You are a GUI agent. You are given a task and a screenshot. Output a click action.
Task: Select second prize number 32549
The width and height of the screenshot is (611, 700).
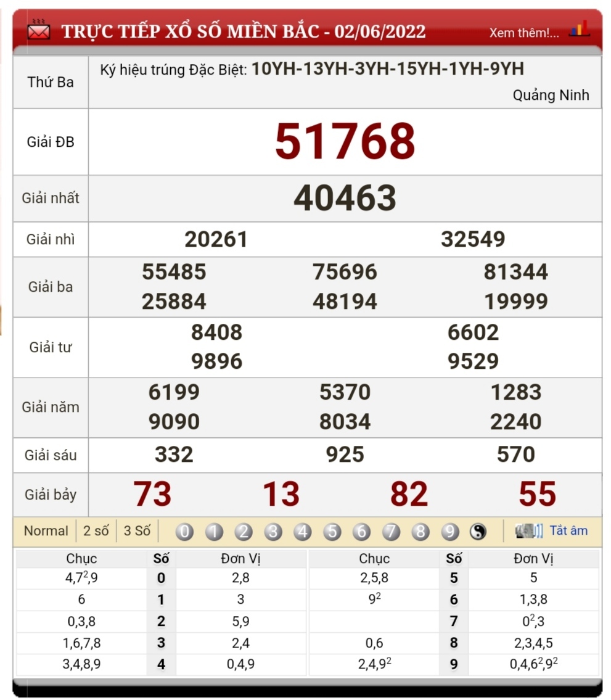[x=473, y=239]
